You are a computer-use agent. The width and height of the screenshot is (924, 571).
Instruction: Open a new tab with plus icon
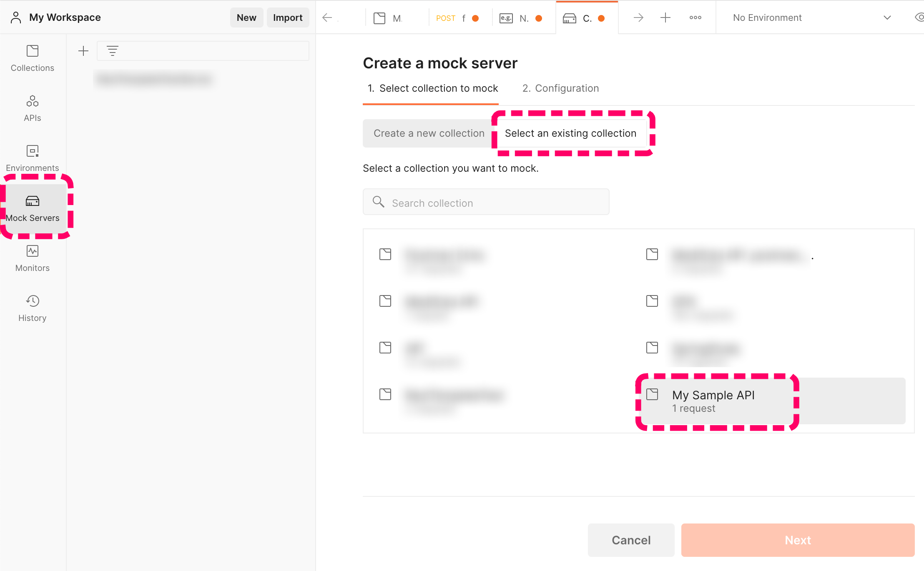coord(665,18)
